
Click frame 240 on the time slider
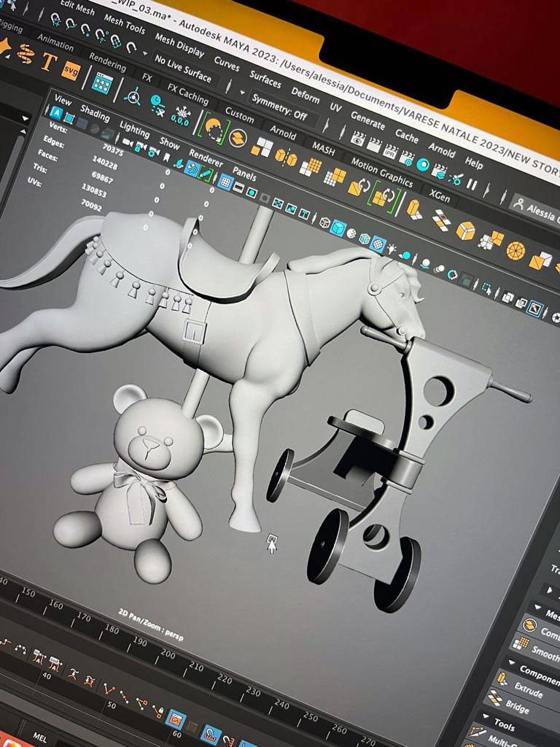click(x=282, y=704)
